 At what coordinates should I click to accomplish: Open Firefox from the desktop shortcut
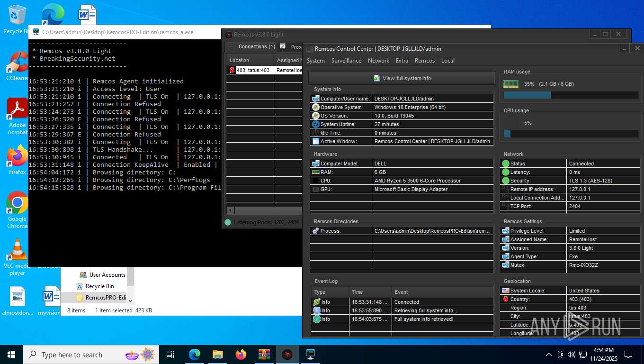coord(18,160)
